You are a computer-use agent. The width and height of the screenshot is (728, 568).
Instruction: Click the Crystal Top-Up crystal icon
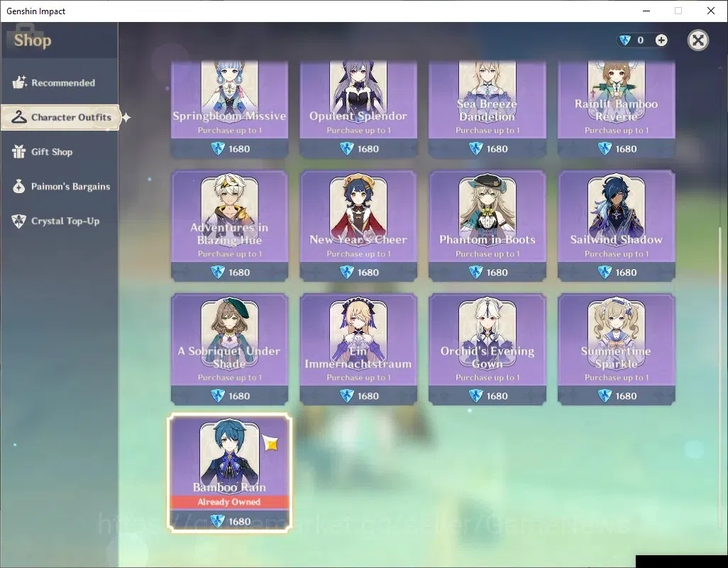19,221
